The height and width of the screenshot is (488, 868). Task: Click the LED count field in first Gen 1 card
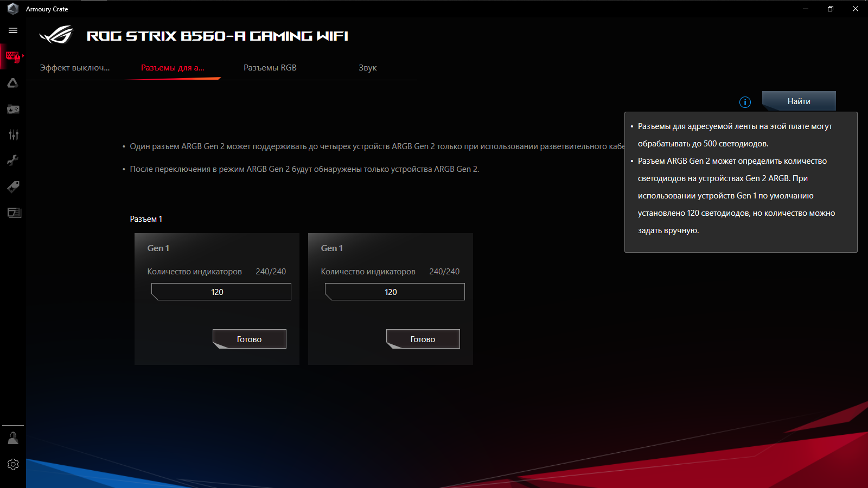click(x=221, y=292)
